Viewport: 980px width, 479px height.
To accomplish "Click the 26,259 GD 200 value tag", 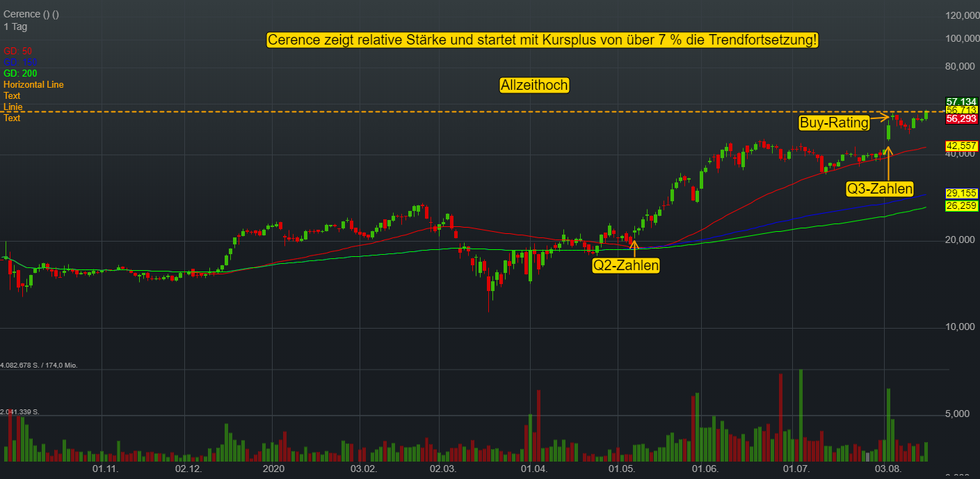I will click(x=961, y=205).
